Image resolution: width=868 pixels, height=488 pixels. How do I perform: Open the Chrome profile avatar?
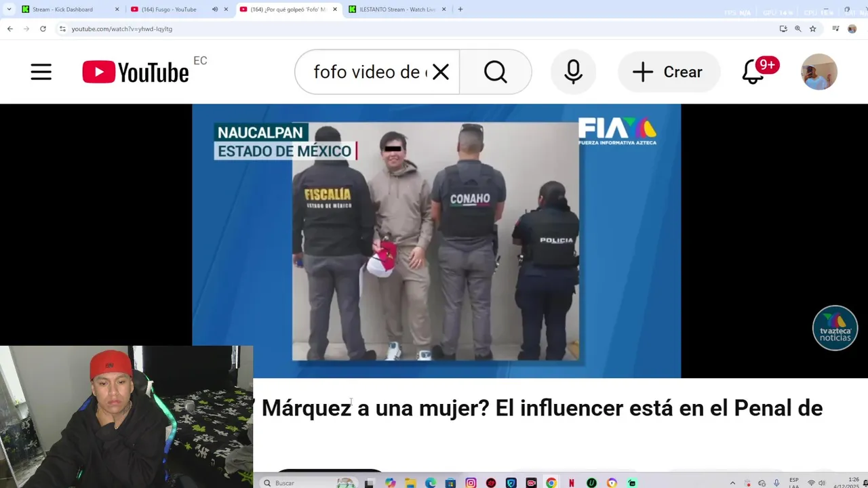[852, 28]
